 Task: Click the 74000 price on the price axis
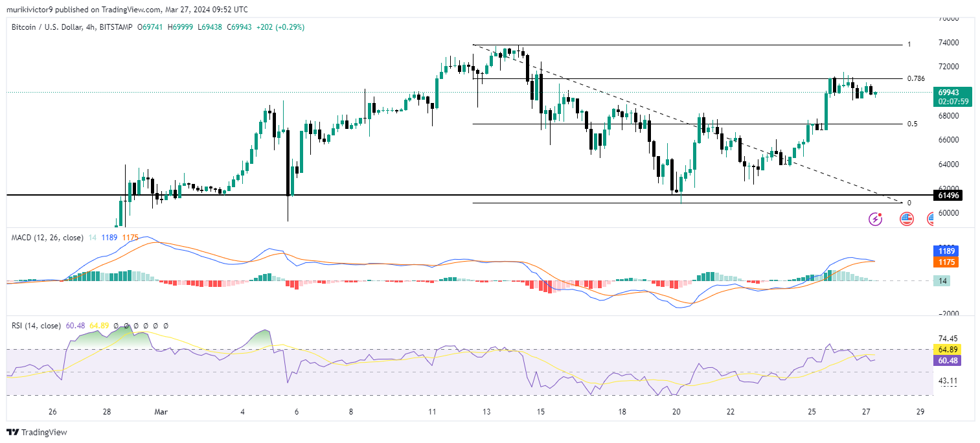[948, 43]
